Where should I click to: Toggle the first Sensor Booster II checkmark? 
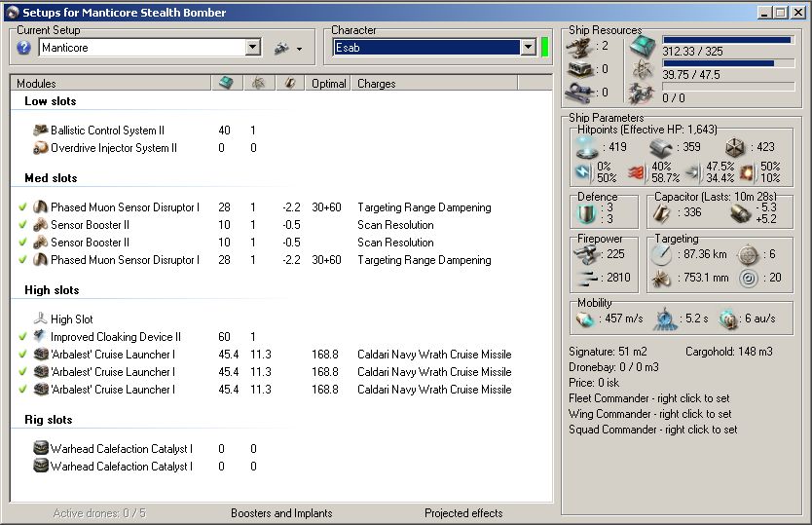[22, 225]
